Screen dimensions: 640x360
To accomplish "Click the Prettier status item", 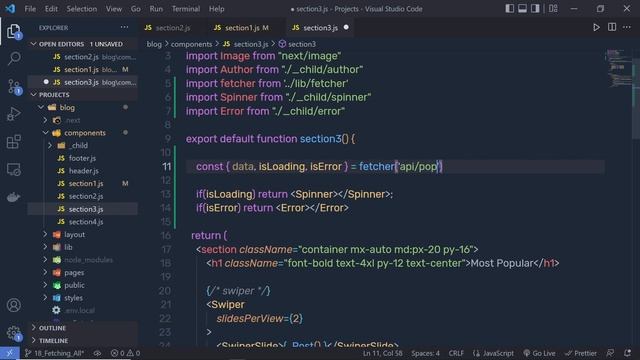I will pyautogui.click(x=581, y=353).
